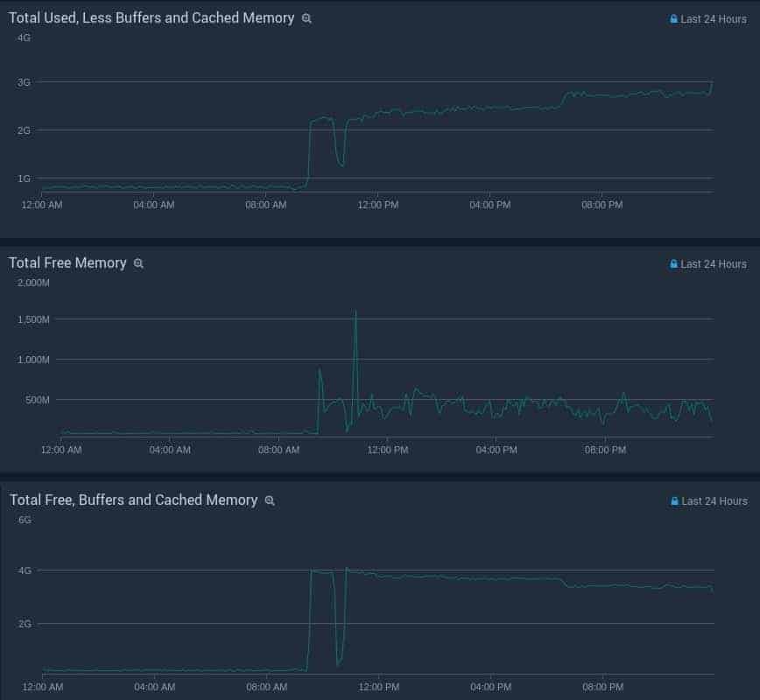
Task: Click the magnifier beside Total Free Memory title
Action: pos(138,262)
